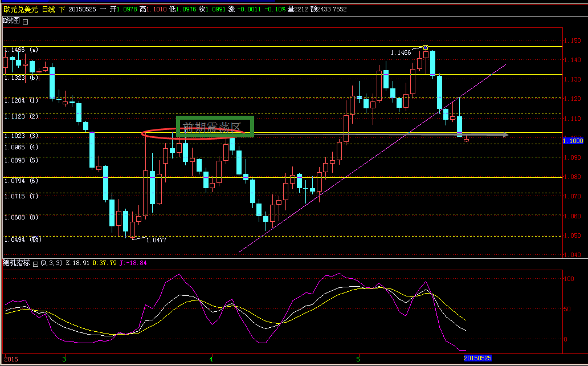Select the latest small red candlestick

coord(467,140)
